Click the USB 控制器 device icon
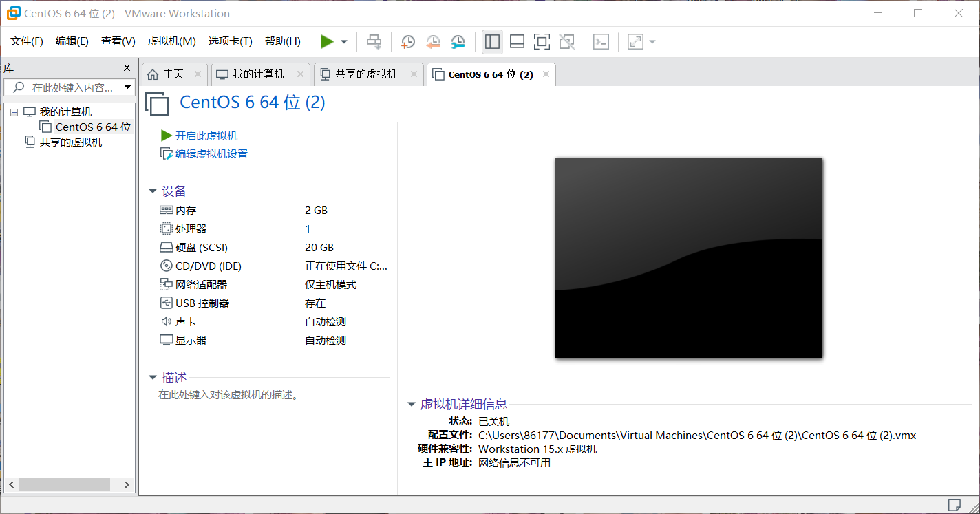 click(166, 303)
